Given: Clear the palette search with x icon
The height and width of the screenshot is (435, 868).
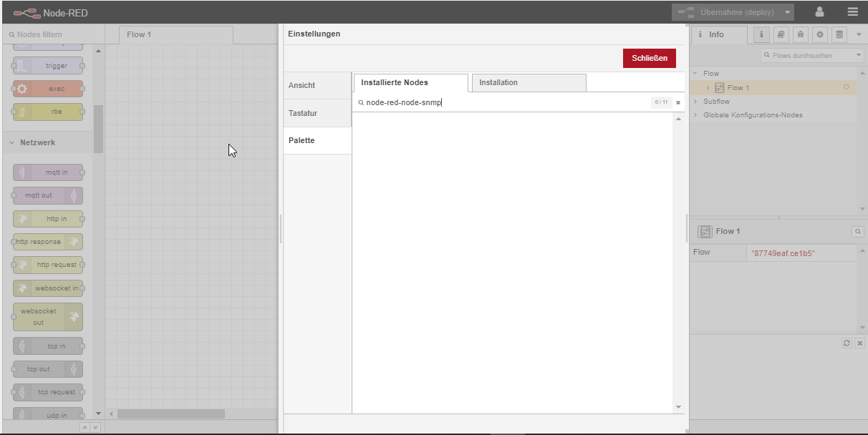Looking at the screenshot, I should coord(678,102).
